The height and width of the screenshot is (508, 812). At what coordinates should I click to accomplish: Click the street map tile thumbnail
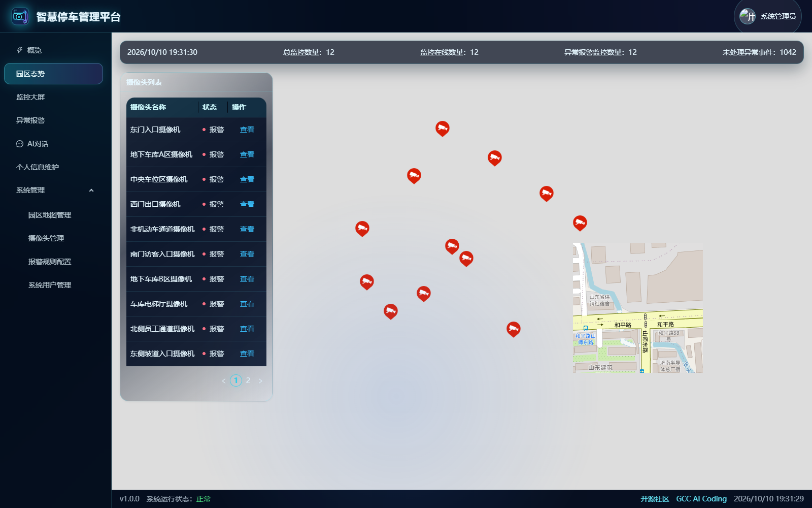[638, 308]
